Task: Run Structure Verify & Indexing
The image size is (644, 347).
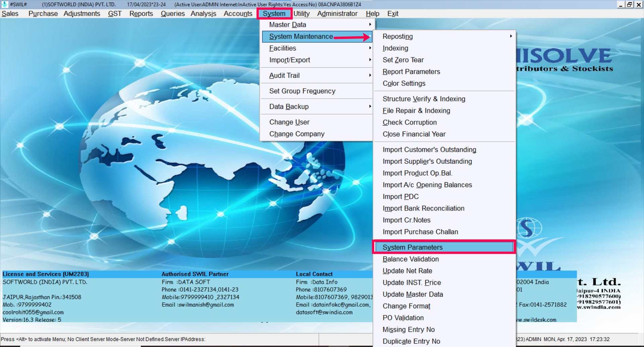Action: point(444,99)
